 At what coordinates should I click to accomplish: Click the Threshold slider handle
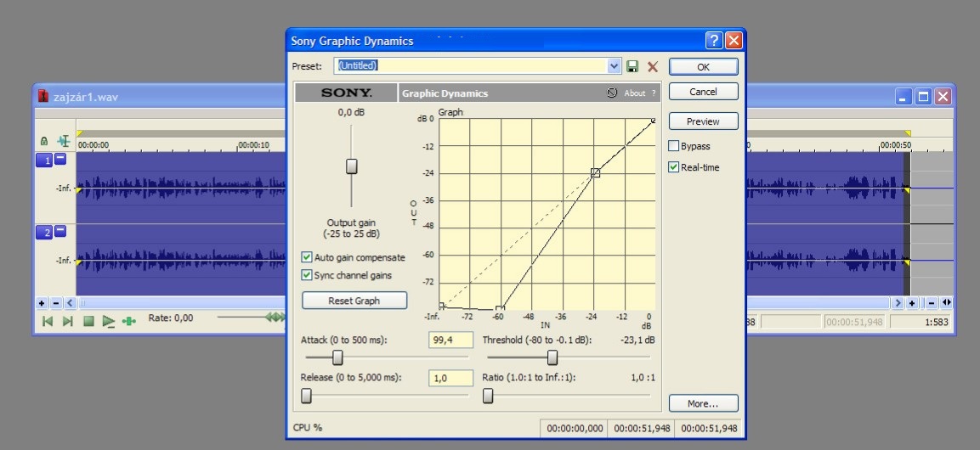552,357
